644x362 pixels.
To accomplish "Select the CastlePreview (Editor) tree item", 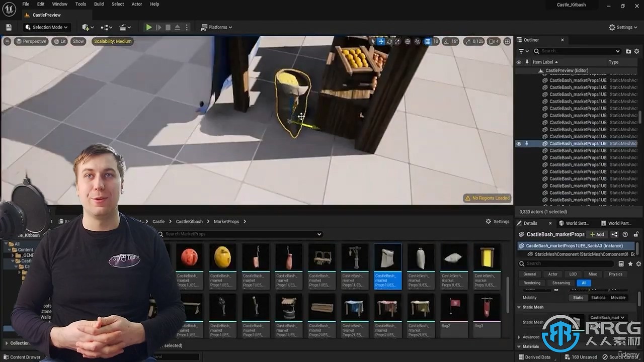I will click(567, 70).
